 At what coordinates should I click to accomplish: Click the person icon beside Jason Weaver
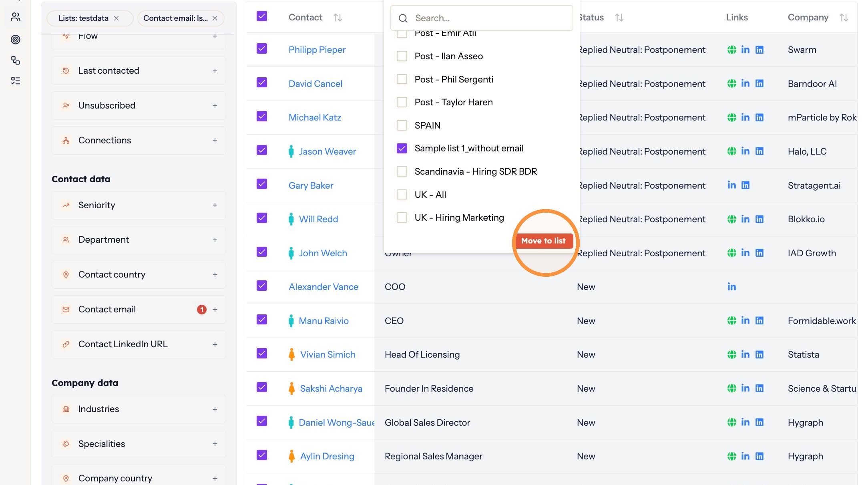(291, 151)
